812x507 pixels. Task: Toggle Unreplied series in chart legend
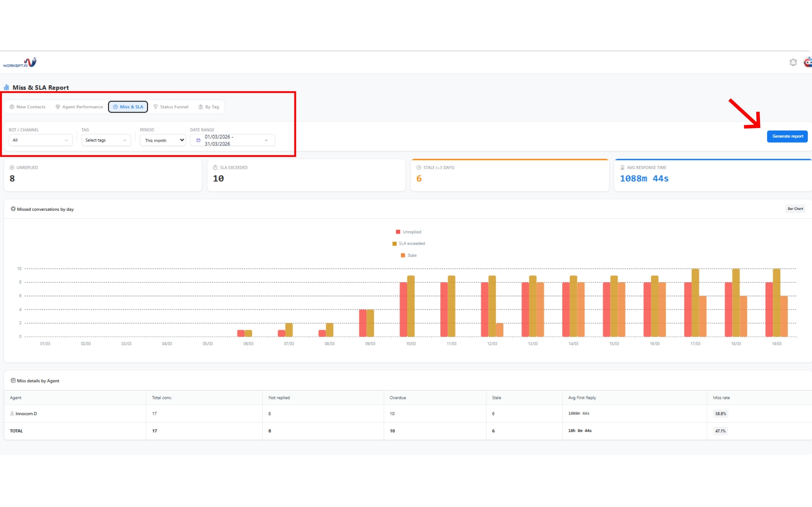coord(408,232)
